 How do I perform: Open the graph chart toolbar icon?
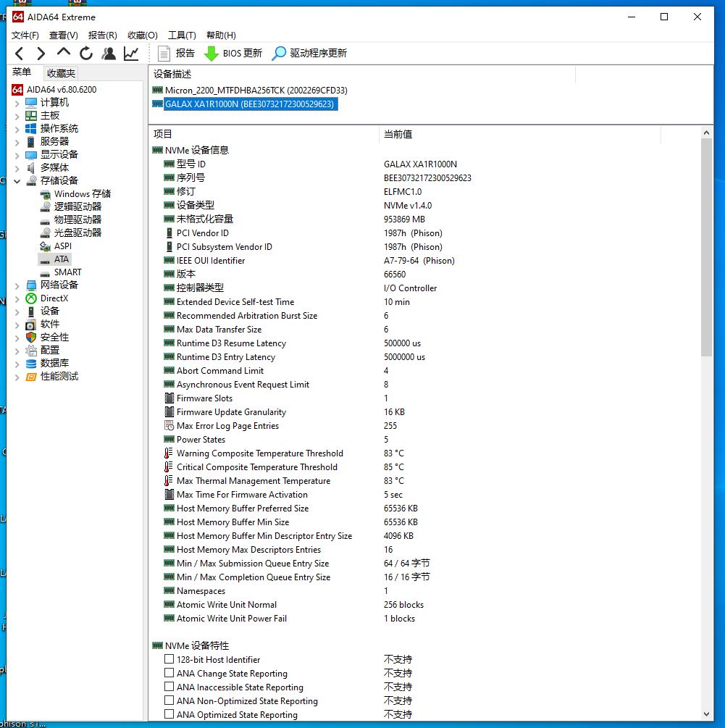point(131,53)
